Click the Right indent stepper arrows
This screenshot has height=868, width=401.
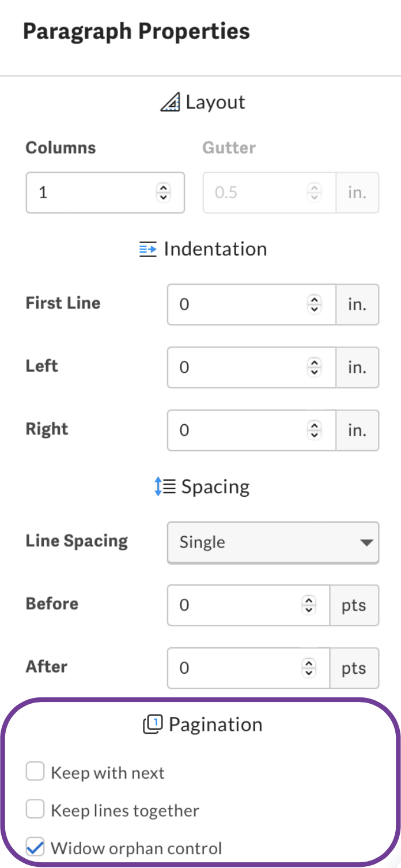[x=314, y=430]
